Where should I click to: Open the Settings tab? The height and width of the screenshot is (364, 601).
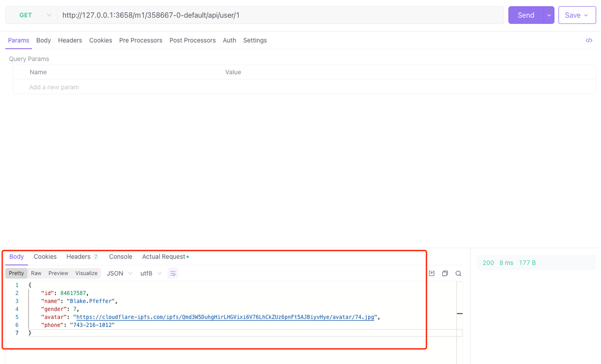click(255, 40)
